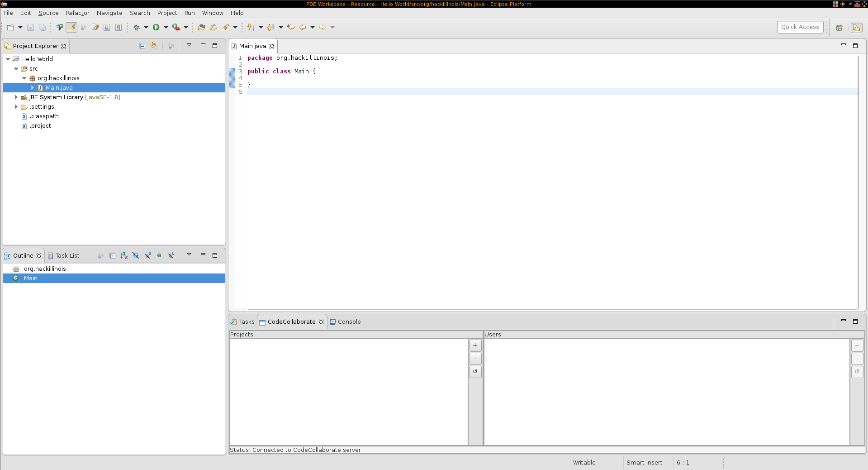
Task: Open the Refactor menu
Action: point(78,13)
